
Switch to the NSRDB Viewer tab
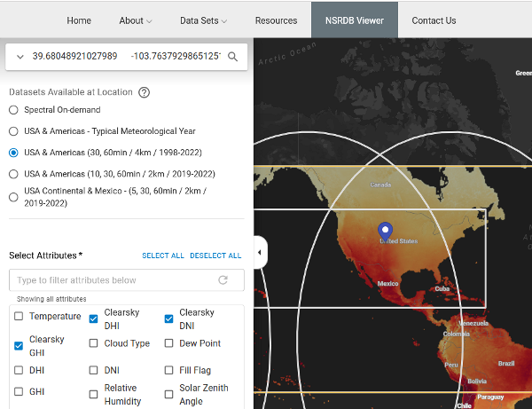click(355, 20)
